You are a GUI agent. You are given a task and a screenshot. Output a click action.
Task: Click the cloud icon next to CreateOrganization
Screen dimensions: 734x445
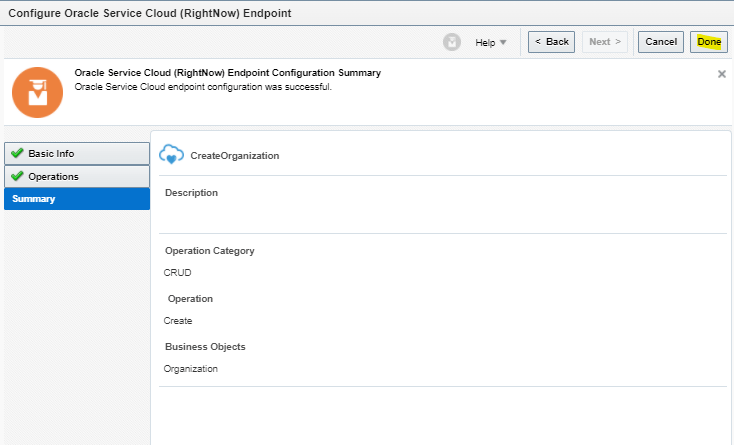[172, 155]
